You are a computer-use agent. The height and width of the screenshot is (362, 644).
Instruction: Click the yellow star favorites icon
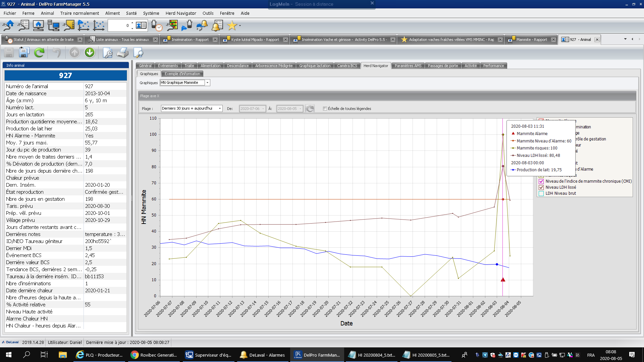tap(232, 25)
